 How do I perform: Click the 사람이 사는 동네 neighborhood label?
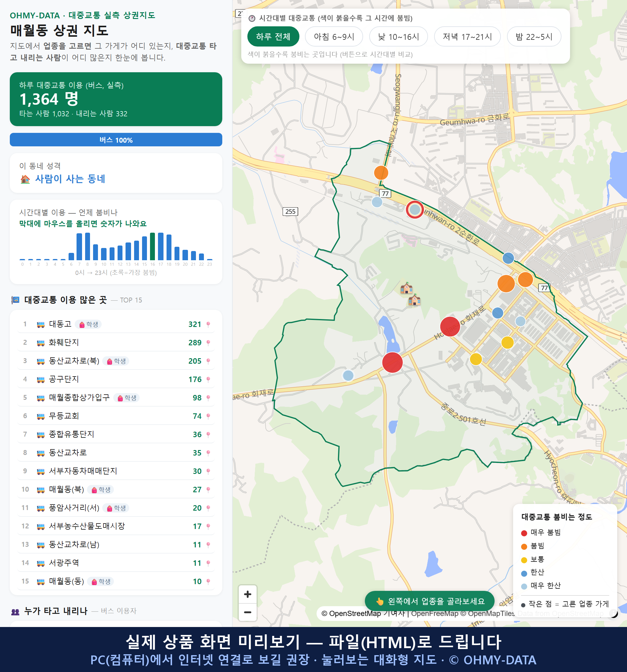[x=70, y=179]
